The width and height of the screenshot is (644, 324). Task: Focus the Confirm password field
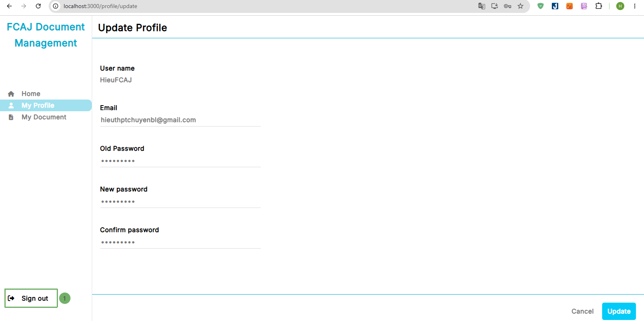180,242
